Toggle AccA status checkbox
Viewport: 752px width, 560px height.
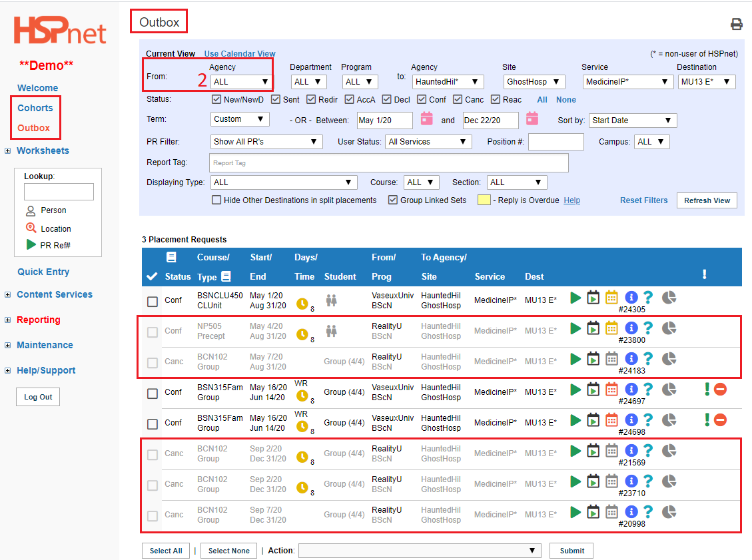(349, 99)
